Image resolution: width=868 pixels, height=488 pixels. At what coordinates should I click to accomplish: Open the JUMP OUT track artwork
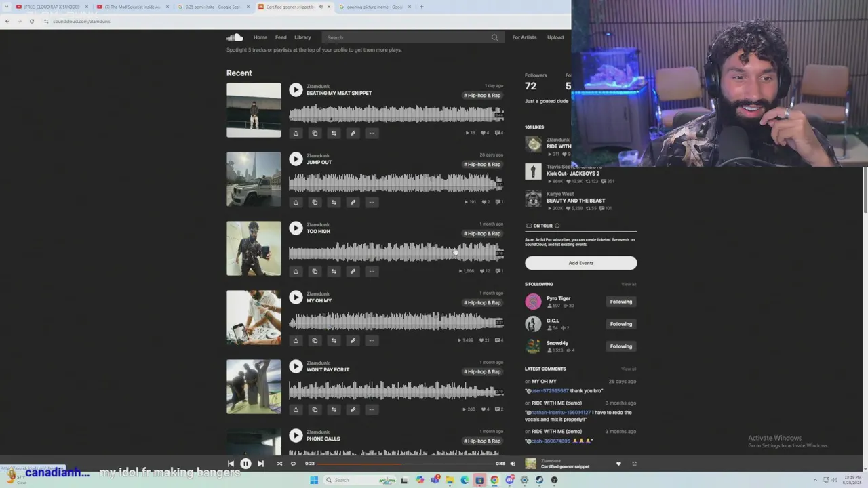[254, 179]
